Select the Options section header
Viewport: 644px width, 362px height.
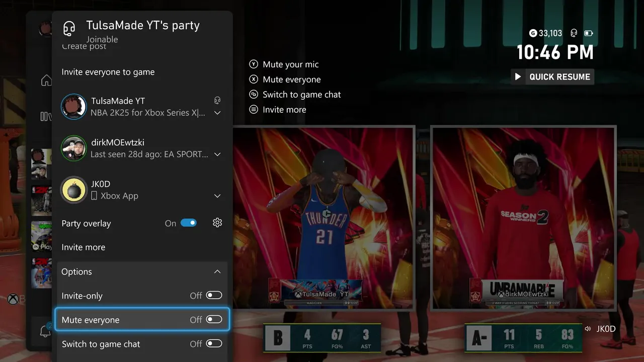coord(142,271)
